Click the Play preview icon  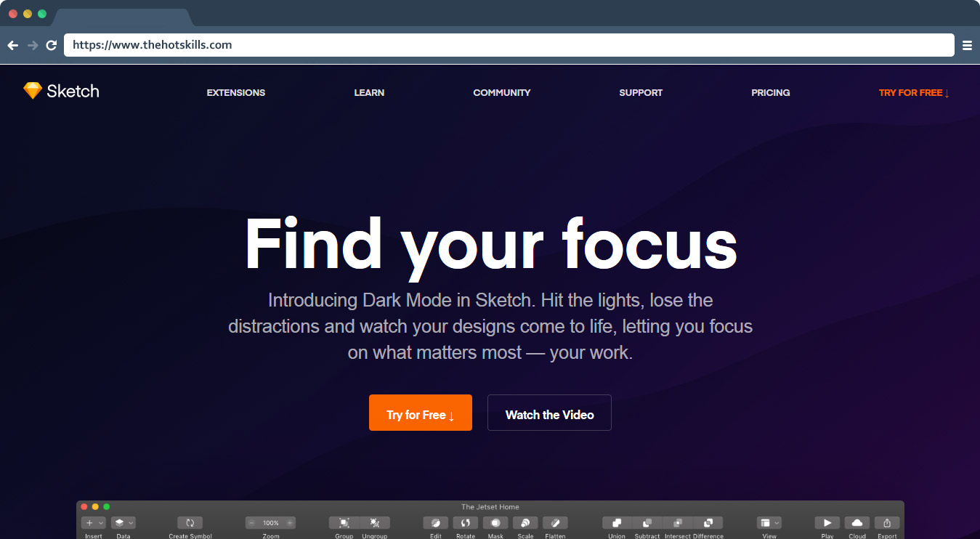(x=827, y=523)
